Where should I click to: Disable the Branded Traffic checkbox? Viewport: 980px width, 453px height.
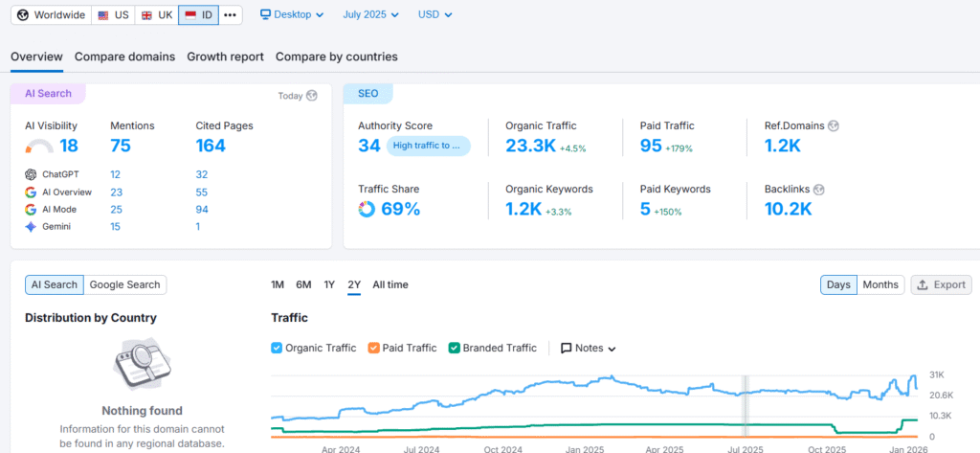click(x=454, y=349)
